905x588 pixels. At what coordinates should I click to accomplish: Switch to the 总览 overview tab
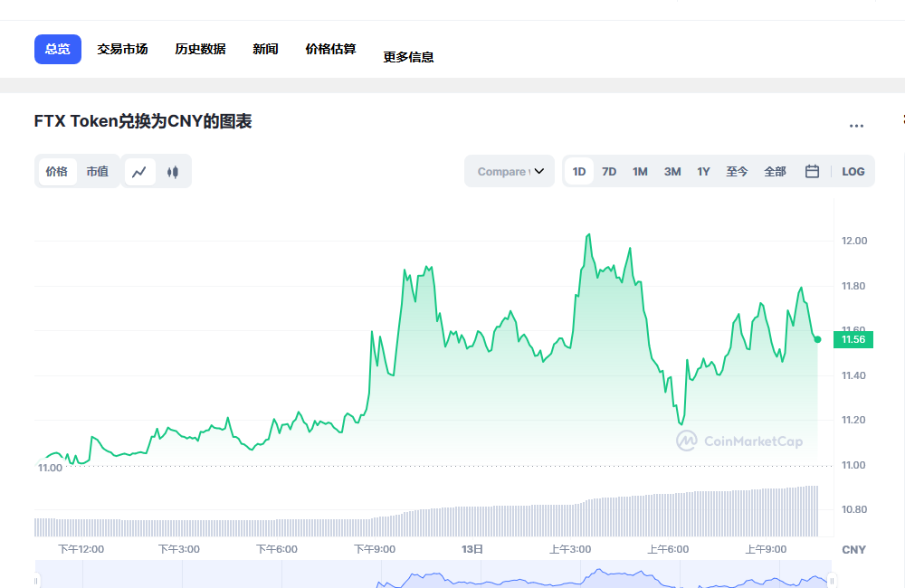pyautogui.click(x=58, y=49)
